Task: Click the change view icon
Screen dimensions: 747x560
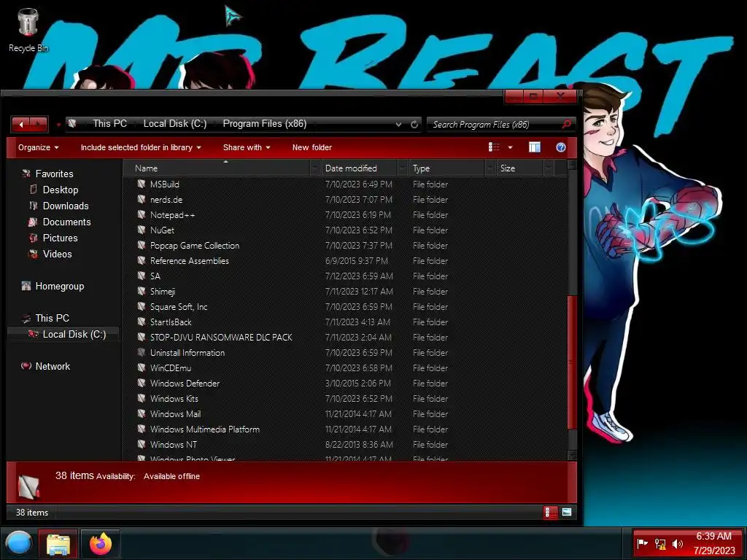Action: click(x=494, y=147)
